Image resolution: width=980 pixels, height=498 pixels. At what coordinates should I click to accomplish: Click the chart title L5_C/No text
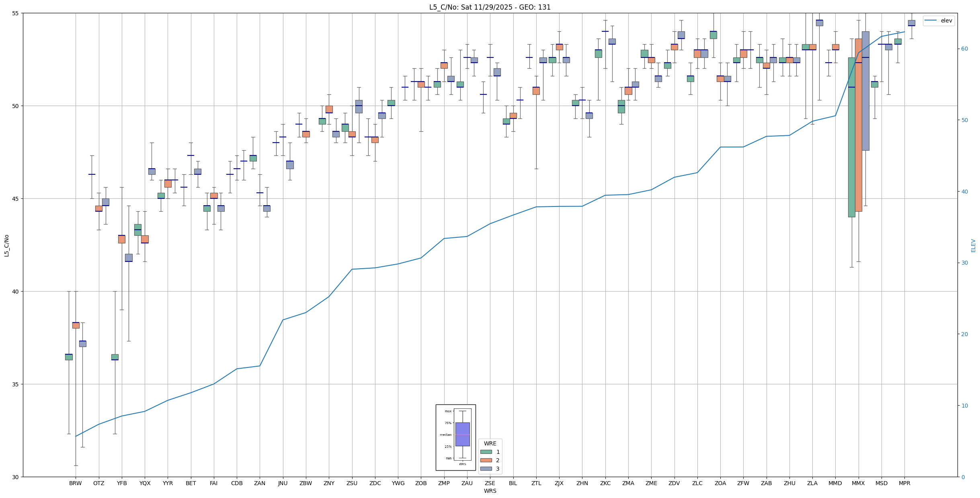tap(490, 7)
